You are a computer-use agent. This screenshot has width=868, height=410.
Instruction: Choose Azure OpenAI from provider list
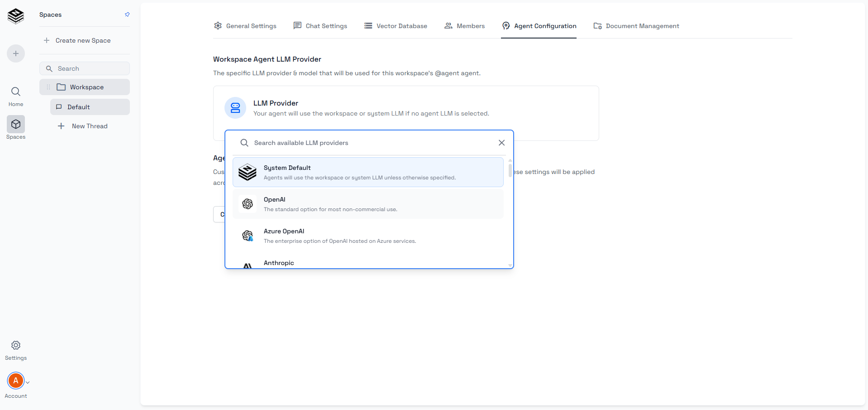367,236
